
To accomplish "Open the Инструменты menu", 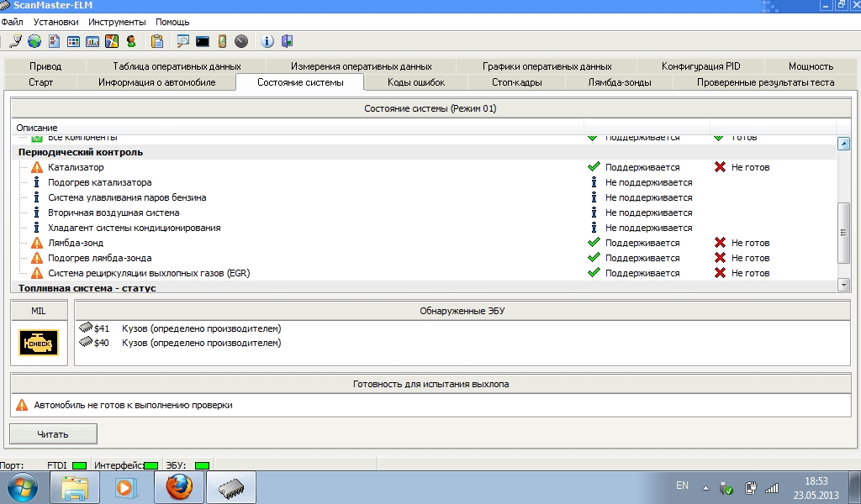I will coord(117,22).
